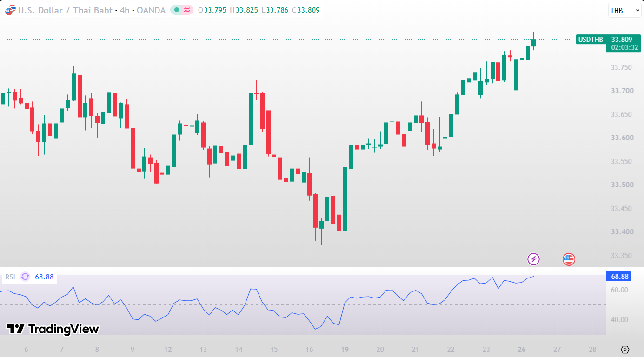Click the "OANDA" data source label
Viewport: 644px width, 357px height.
[150, 10]
